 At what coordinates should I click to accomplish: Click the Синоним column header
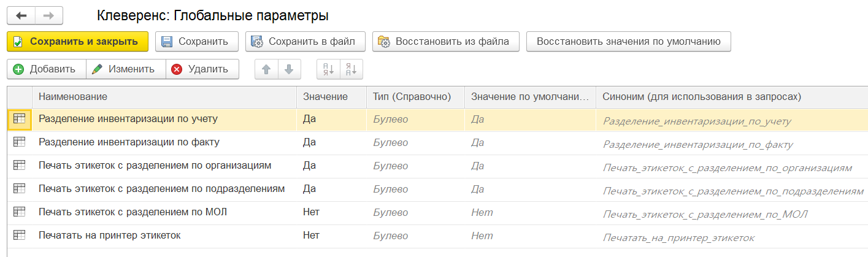(732, 97)
